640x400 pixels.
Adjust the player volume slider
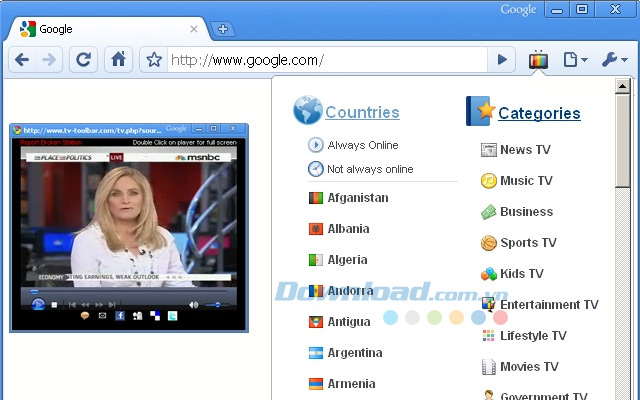[216, 305]
